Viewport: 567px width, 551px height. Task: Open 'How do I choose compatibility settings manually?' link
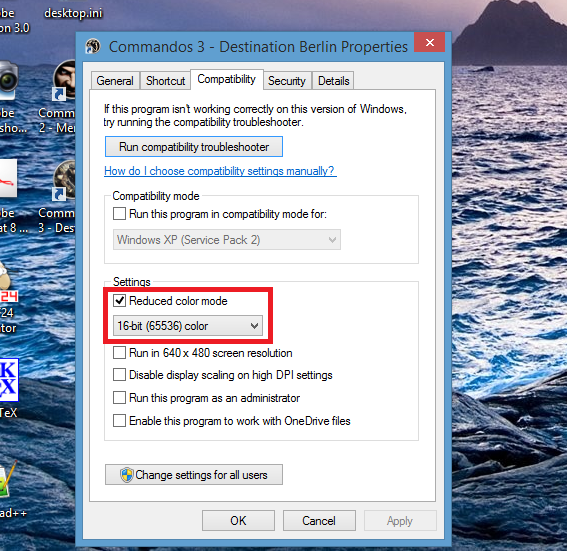point(220,171)
